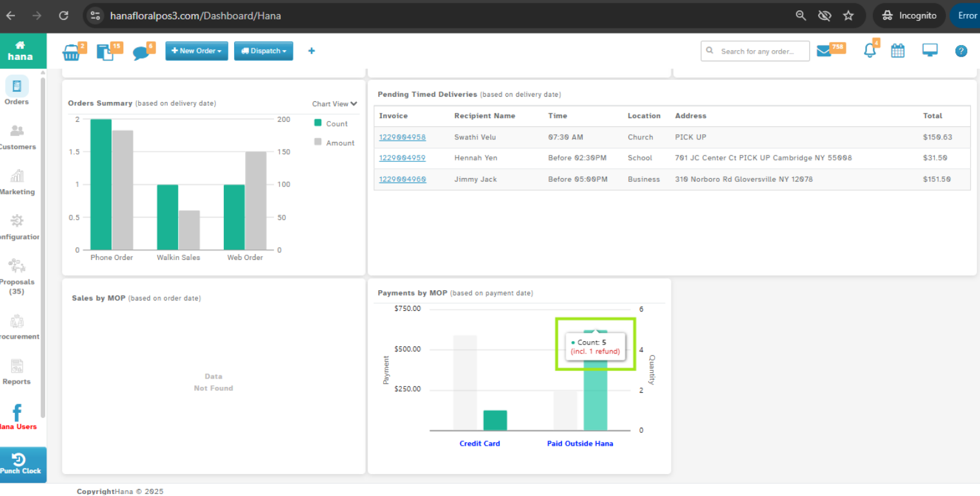Click the sidebar vertical scrollbar
980x496 pixels.
(43, 248)
